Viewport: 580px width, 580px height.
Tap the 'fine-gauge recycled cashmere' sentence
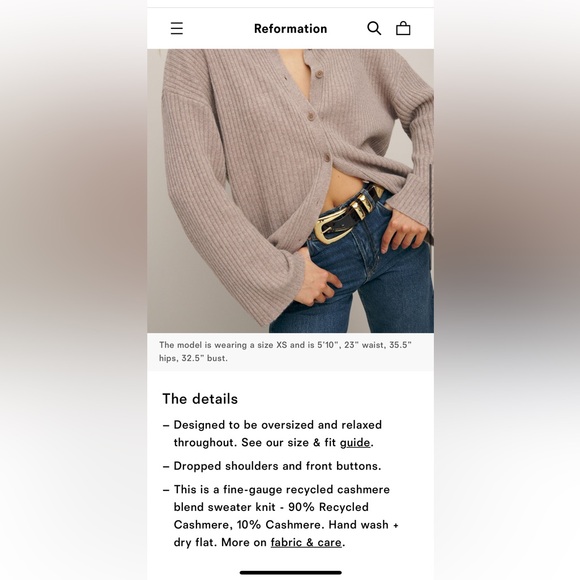click(281, 516)
